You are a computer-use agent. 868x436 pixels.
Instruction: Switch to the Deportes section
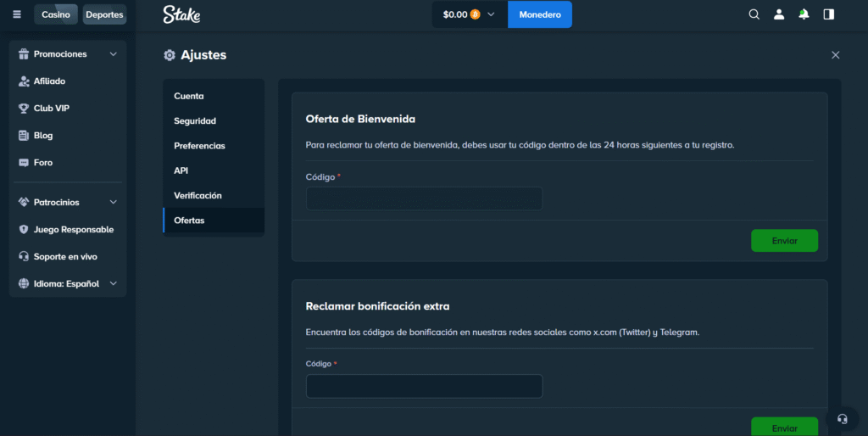click(x=104, y=14)
